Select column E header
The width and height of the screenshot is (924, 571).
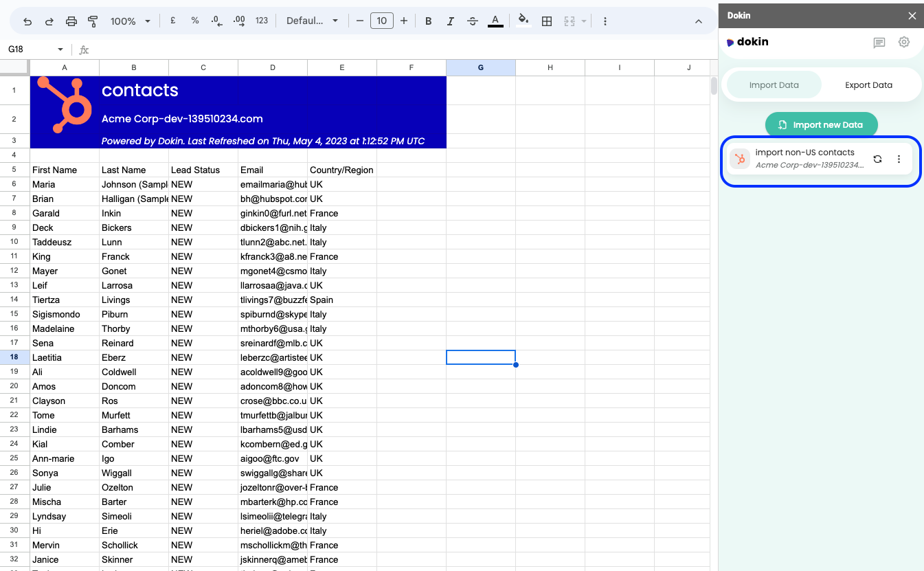pos(342,67)
